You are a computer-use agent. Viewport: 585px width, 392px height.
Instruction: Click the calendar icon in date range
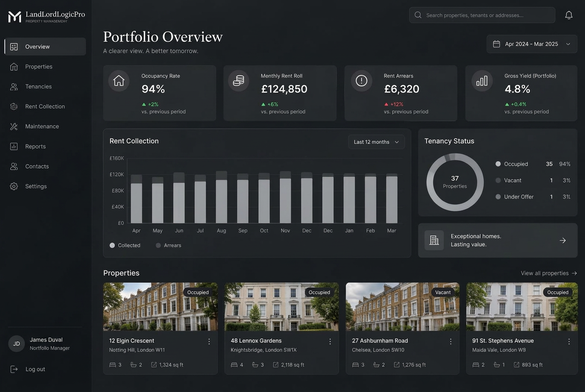coord(497,44)
